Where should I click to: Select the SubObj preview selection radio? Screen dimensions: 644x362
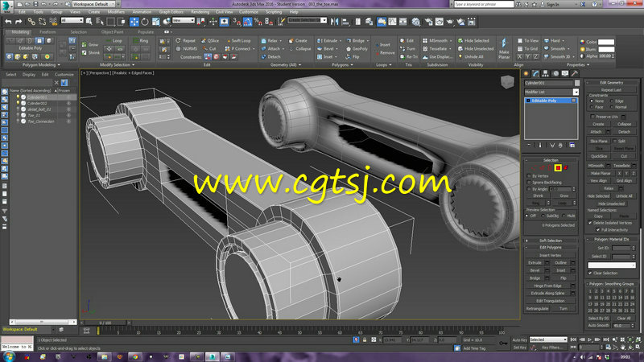[x=543, y=216]
